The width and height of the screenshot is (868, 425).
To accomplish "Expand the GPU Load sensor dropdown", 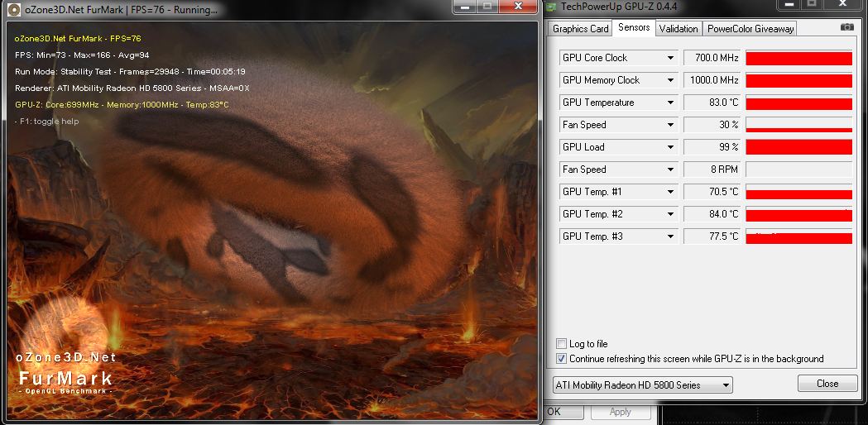I will tap(670, 147).
